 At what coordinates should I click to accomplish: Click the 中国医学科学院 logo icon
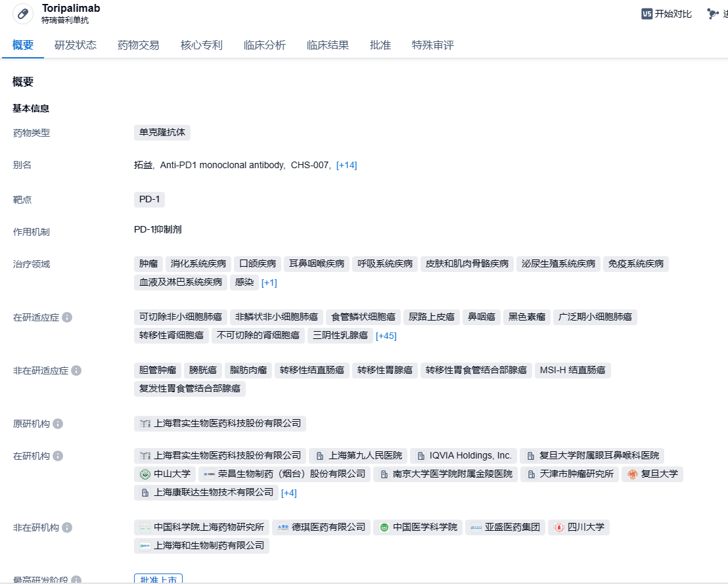(384, 528)
